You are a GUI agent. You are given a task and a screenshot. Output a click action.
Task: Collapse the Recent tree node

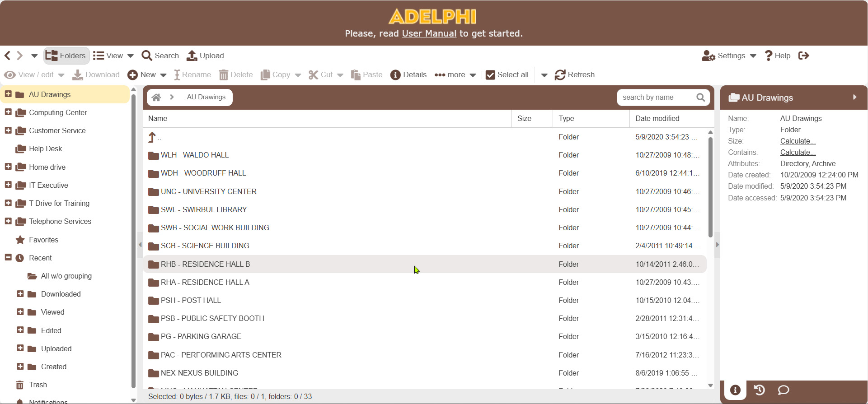8,257
